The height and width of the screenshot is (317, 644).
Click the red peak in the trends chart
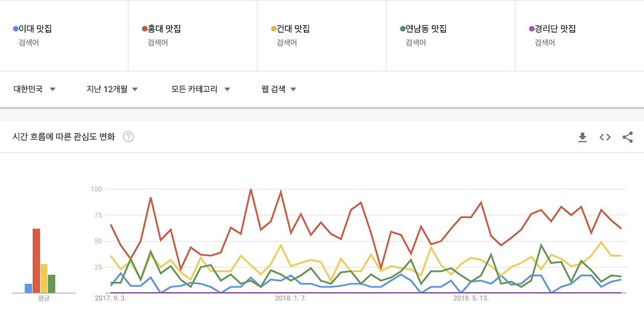(251, 189)
